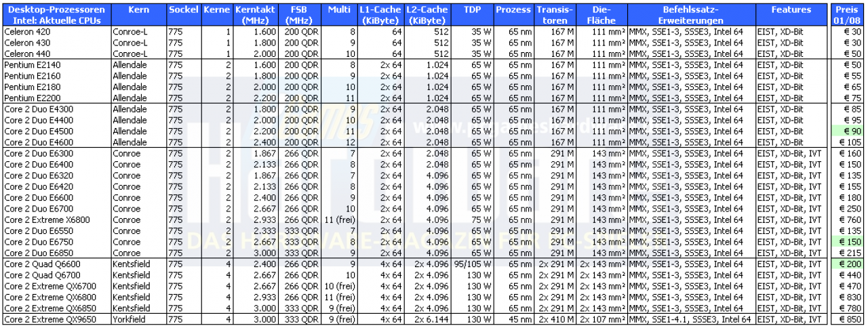Click the 'L2-Cache (KiByte)' header
Viewport: 868px width, 328px height.
(427, 15)
